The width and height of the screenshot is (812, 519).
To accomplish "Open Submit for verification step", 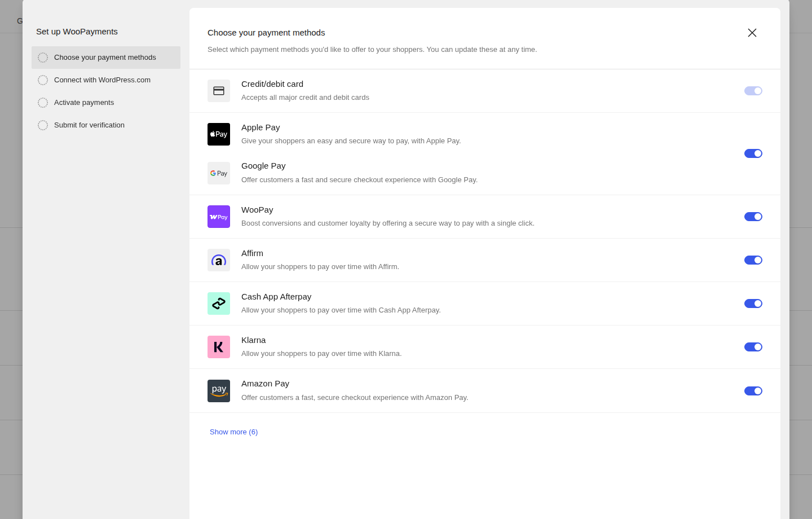I will [x=106, y=125].
